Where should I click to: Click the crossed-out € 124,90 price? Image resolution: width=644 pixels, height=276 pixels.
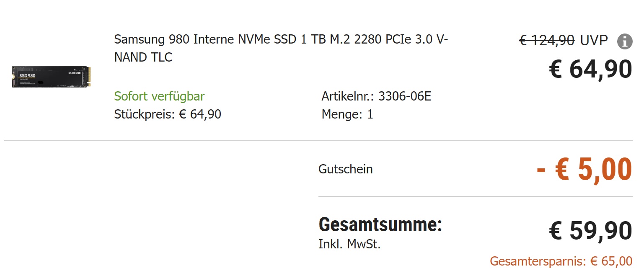coord(547,40)
